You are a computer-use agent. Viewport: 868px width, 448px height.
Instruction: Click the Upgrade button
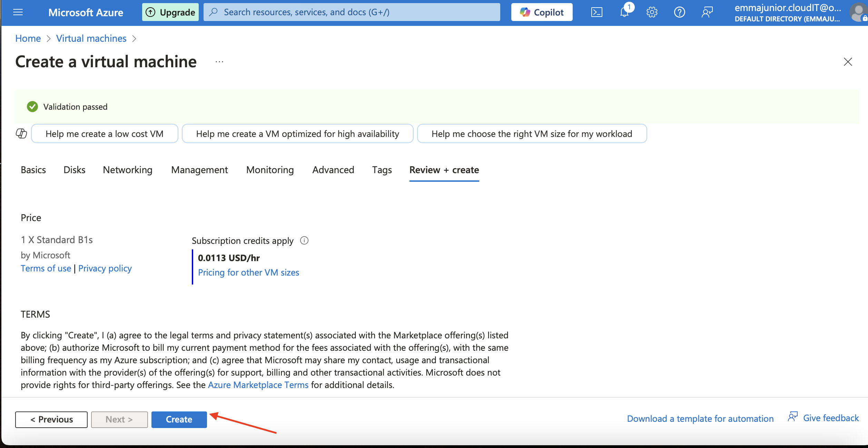170,12
